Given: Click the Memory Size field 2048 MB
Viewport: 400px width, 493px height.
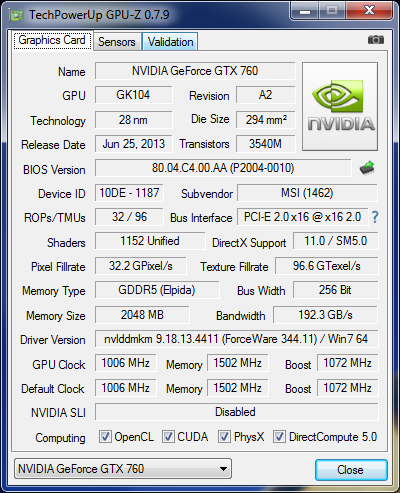Looking at the screenshot, I should [x=142, y=315].
